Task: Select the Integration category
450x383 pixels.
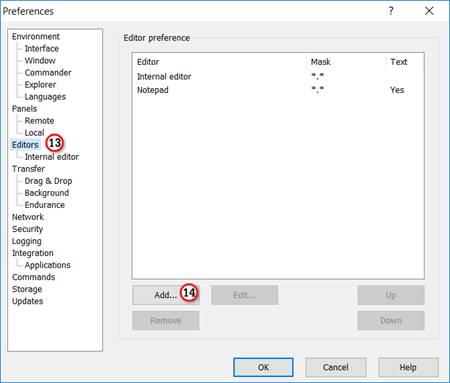Action: point(33,253)
